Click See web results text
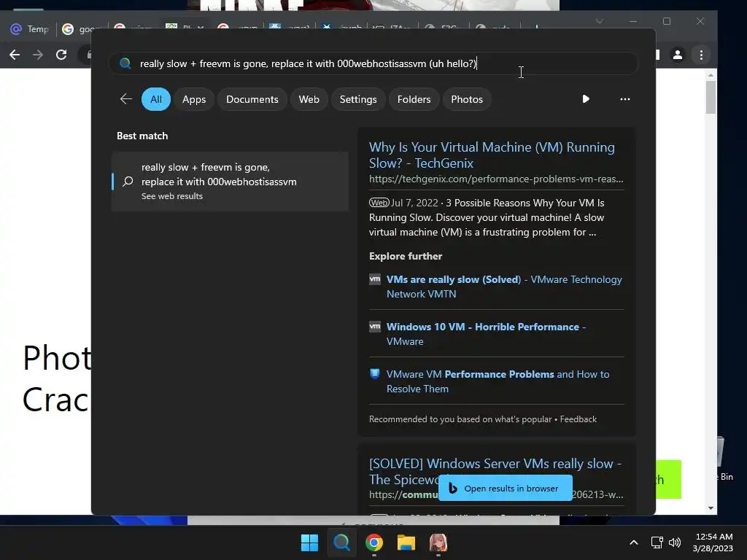 click(172, 196)
